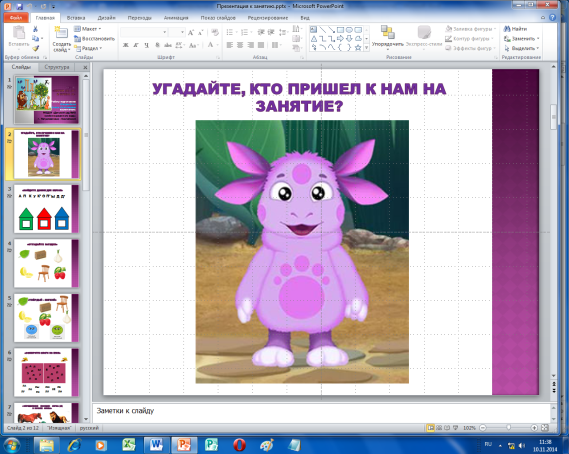The height and width of the screenshot is (454, 569).
Task: Open the Раздел section dropdown
Action: tap(88, 48)
